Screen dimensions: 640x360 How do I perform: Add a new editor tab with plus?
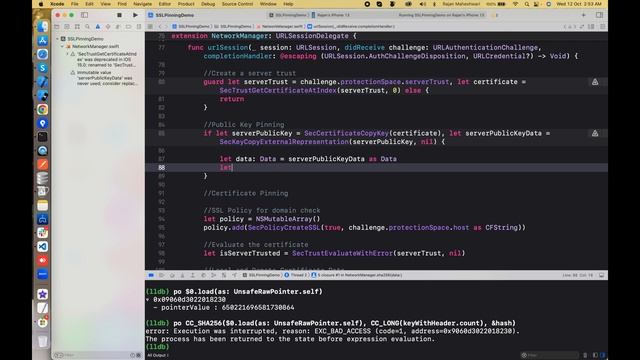click(x=583, y=15)
